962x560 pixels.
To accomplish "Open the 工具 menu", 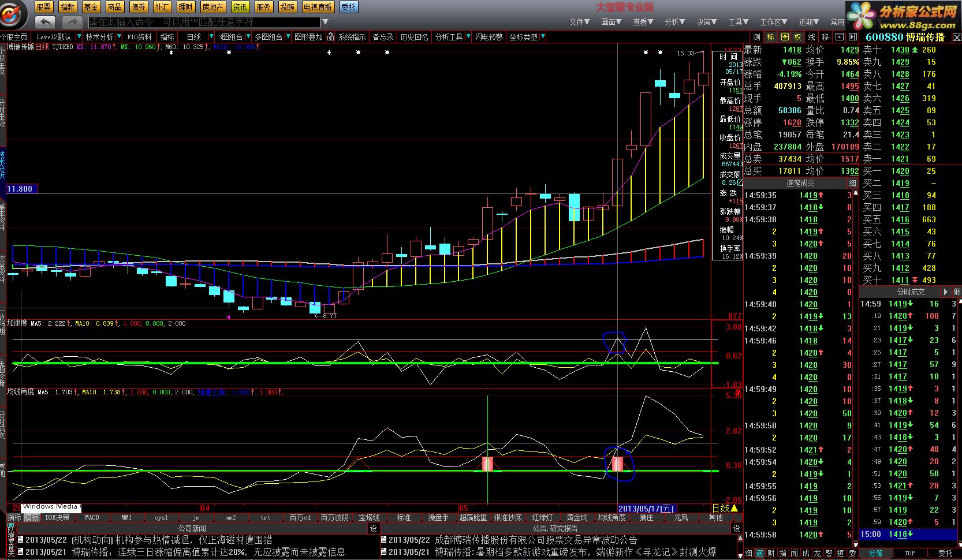I will click(x=739, y=22).
